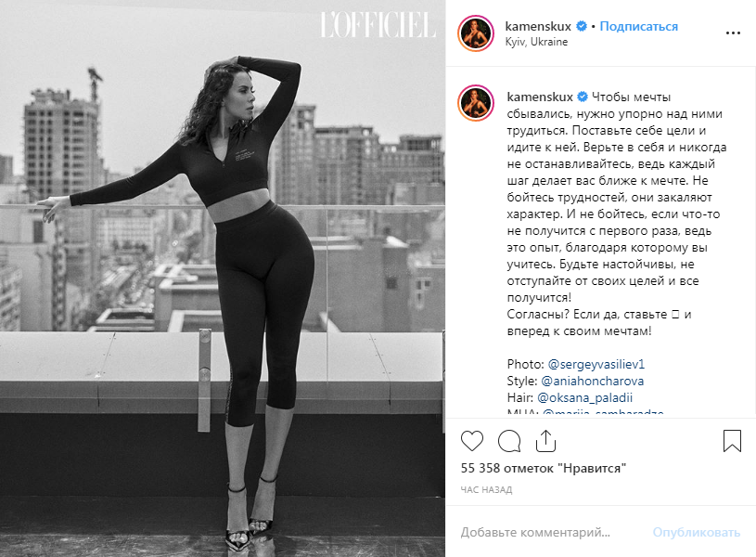This screenshot has height=557, width=756.
Task: Open the kamenskux username in the caption
Action: coord(540,97)
